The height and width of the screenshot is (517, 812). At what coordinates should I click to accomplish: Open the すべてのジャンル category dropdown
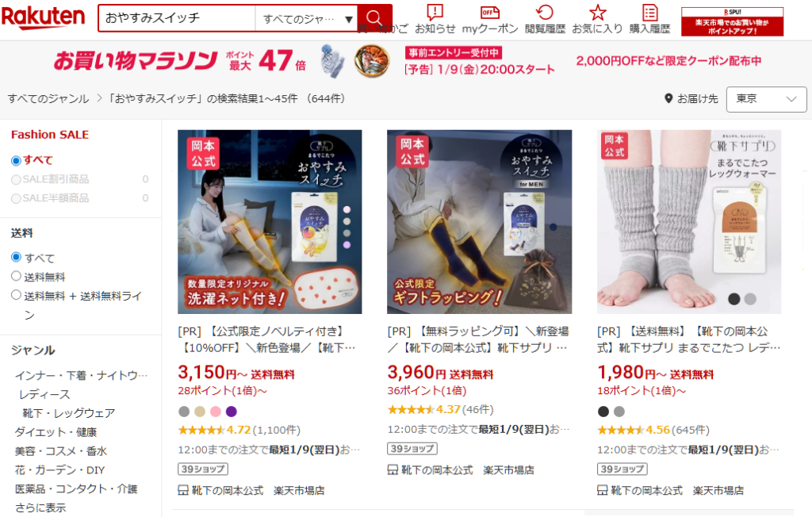pyautogui.click(x=306, y=19)
